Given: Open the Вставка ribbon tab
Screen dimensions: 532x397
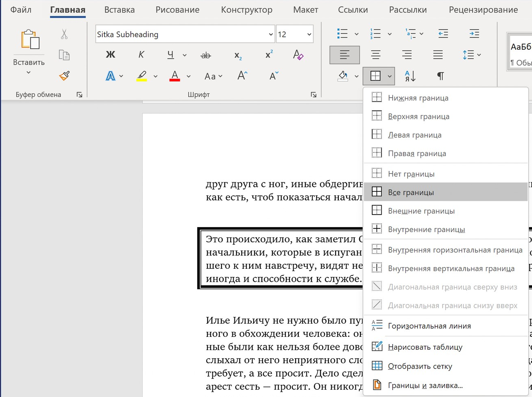Looking at the screenshot, I should [x=119, y=10].
